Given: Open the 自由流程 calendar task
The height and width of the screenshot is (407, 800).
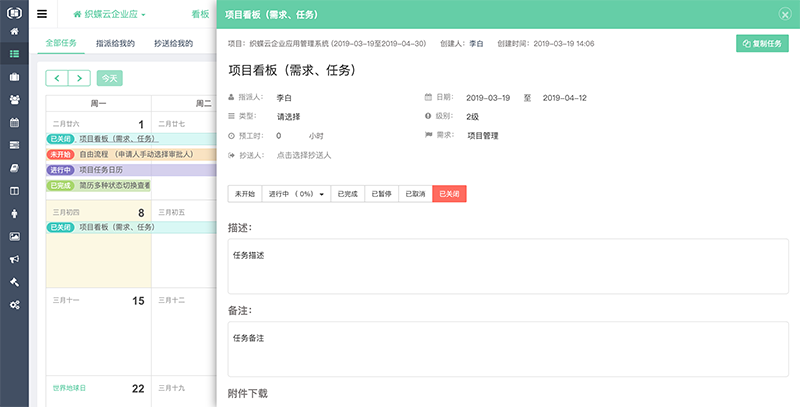Looking at the screenshot, I should point(131,154).
